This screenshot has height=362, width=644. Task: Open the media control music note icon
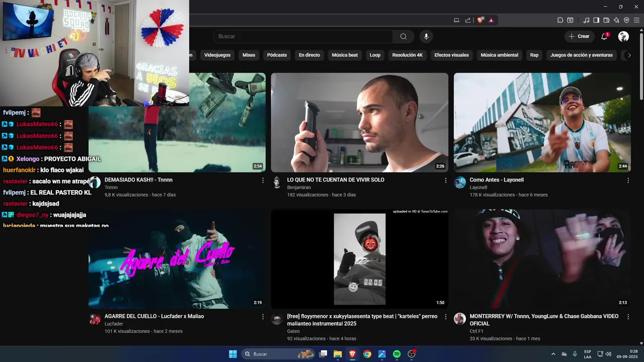[586, 20]
